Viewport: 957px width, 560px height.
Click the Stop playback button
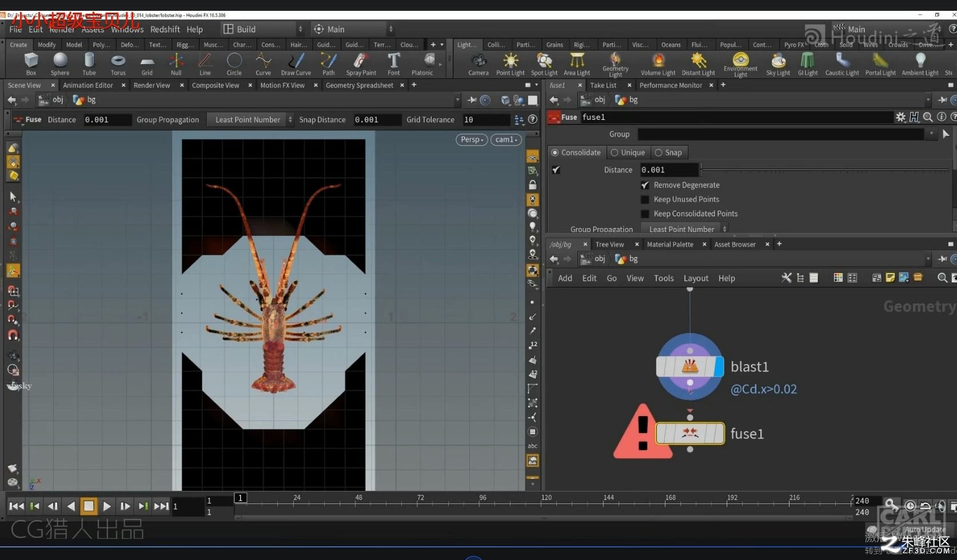[89, 506]
